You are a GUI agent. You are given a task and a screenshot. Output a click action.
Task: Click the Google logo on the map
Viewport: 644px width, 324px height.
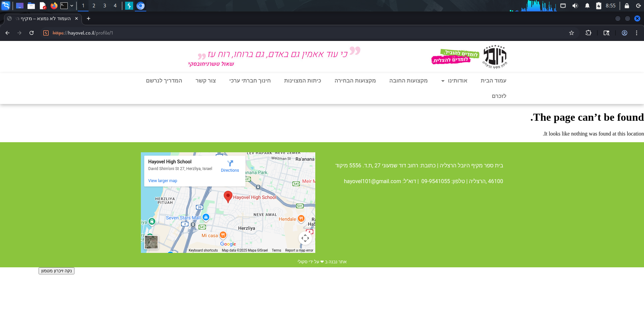tap(228, 244)
